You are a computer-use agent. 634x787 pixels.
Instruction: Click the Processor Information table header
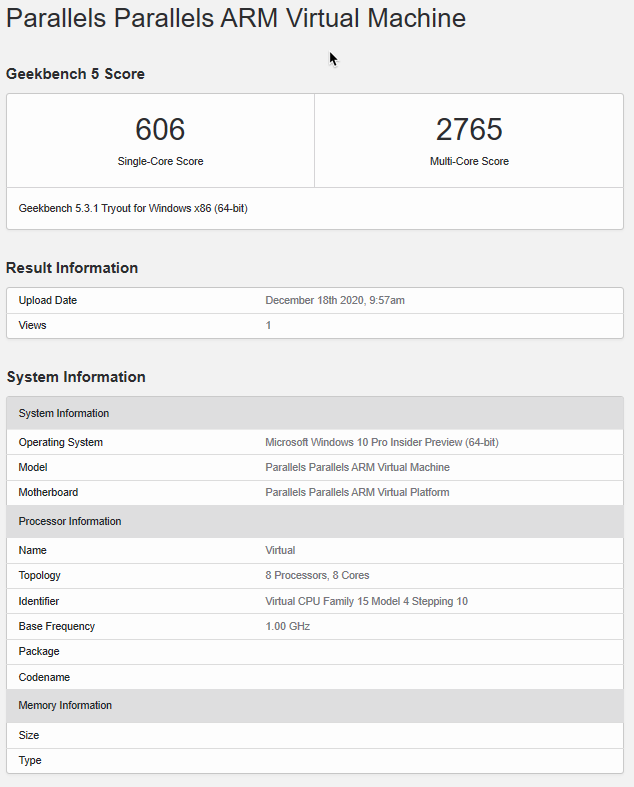(x=315, y=521)
